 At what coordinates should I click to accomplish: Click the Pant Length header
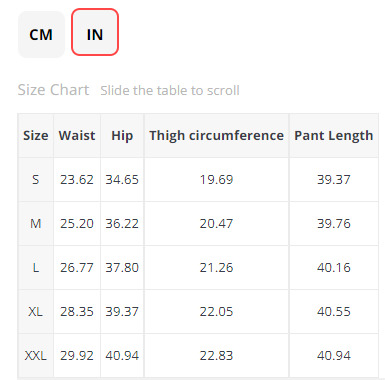[x=334, y=135]
